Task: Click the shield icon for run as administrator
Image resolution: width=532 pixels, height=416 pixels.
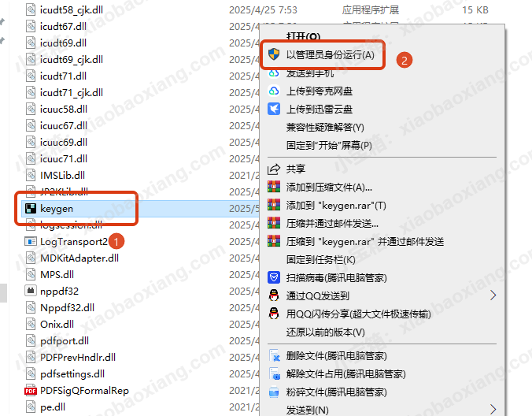Action: coord(273,54)
